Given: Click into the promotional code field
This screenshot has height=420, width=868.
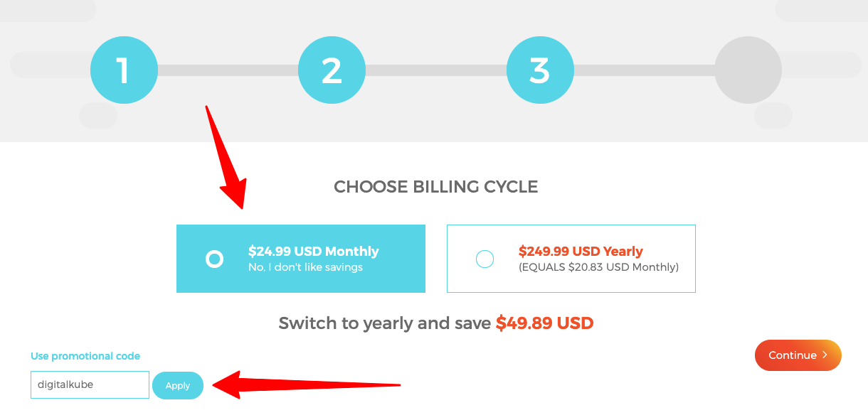Looking at the screenshot, I should pyautogui.click(x=90, y=384).
